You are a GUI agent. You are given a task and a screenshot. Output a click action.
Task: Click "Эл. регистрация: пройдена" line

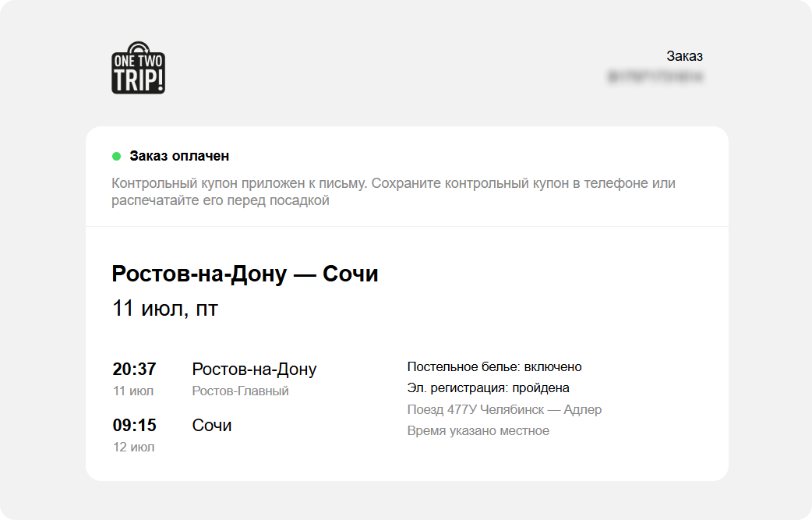488,387
